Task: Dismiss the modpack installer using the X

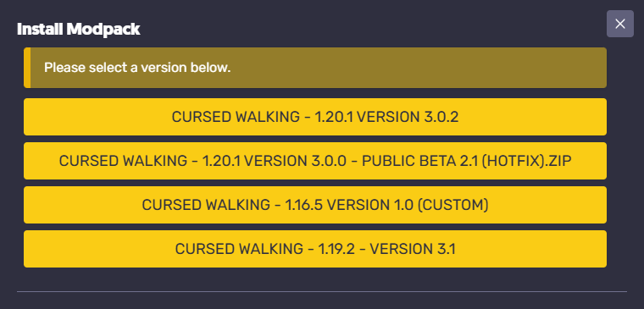Action: [619, 24]
